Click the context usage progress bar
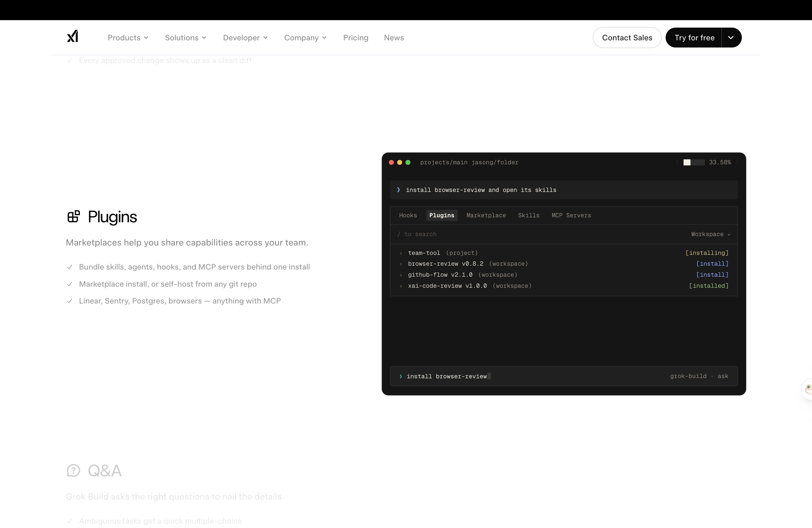This screenshot has width=812, height=528. coord(694,162)
